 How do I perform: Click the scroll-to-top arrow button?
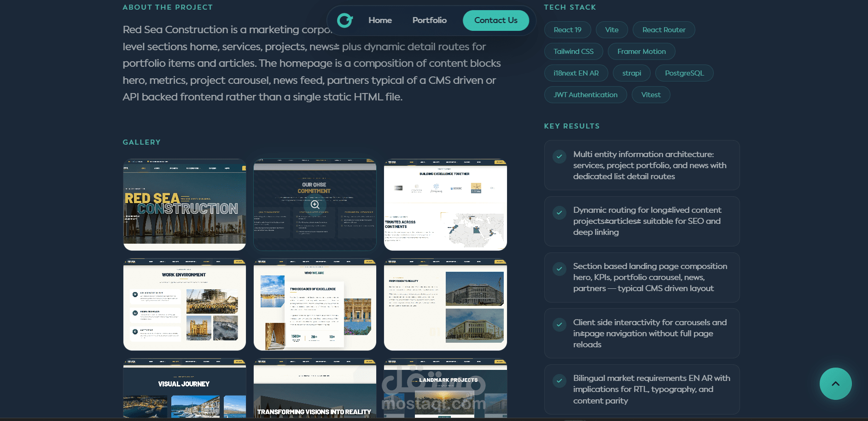click(x=835, y=384)
